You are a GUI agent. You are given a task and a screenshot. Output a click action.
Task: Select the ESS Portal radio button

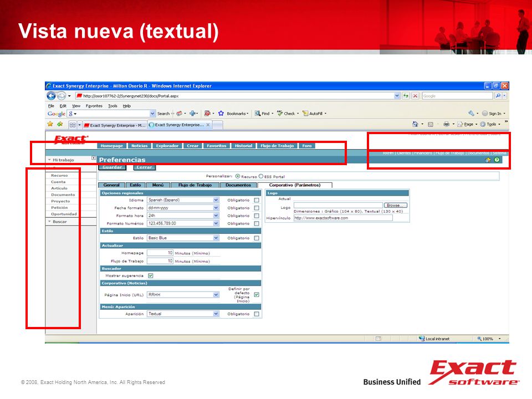261,176
